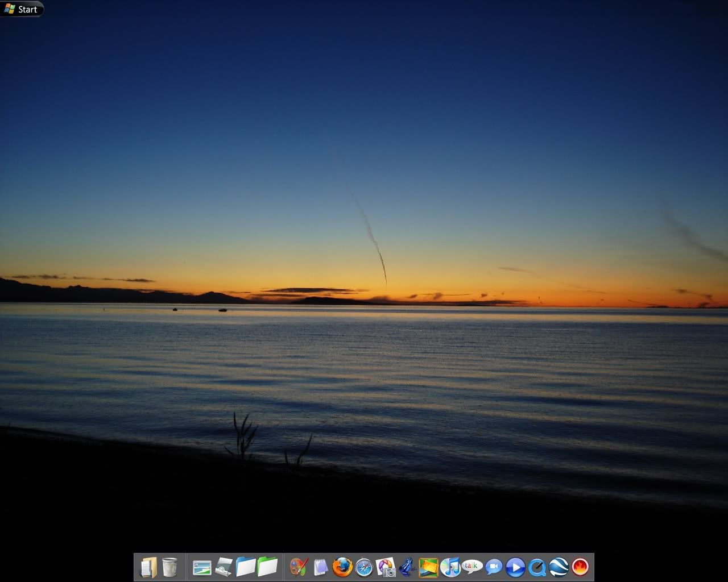Viewport: 728px width, 582px height.
Task: Launch iTunes from the dock
Action: coord(450,567)
